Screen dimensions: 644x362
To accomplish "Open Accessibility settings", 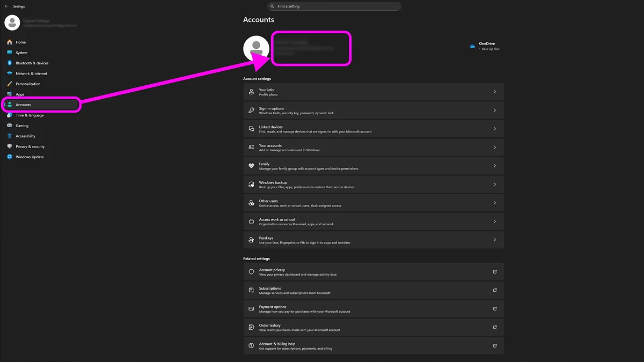I will click(25, 136).
